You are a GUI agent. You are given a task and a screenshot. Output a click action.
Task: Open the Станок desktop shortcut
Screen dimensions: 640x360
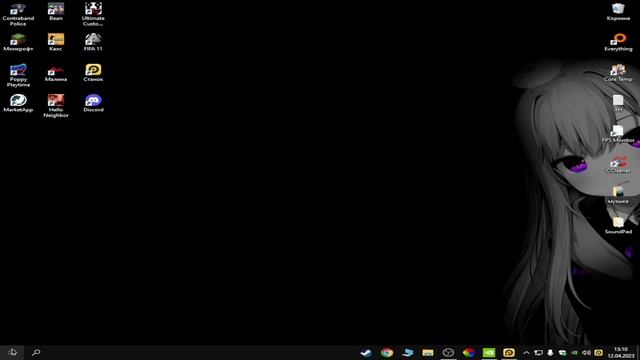(93, 73)
